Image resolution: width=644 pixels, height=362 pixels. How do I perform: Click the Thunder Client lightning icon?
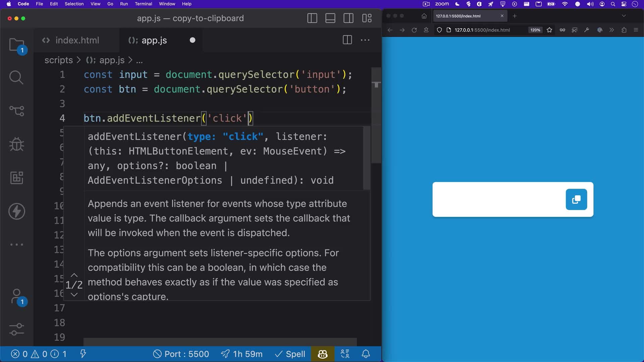tap(16, 211)
